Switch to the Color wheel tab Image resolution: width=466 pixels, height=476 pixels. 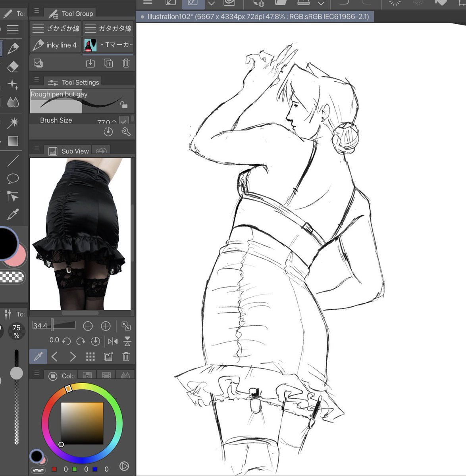(x=61, y=376)
